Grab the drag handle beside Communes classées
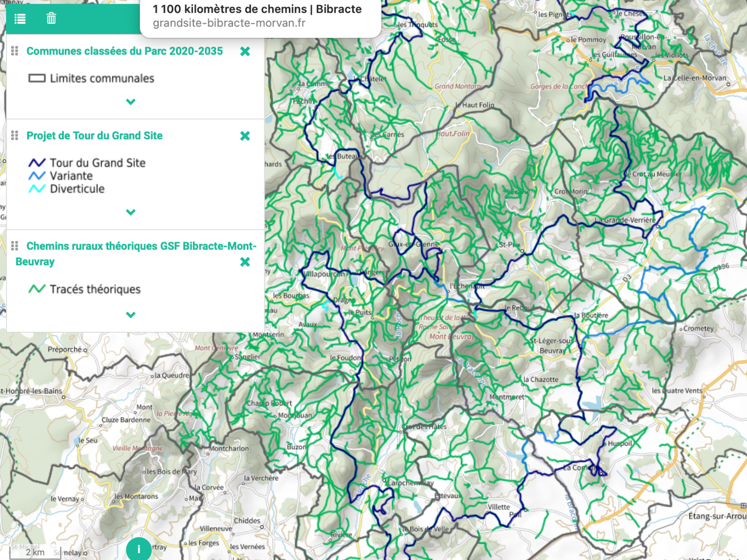The height and width of the screenshot is (560, 747). click(x=14, y=51)
